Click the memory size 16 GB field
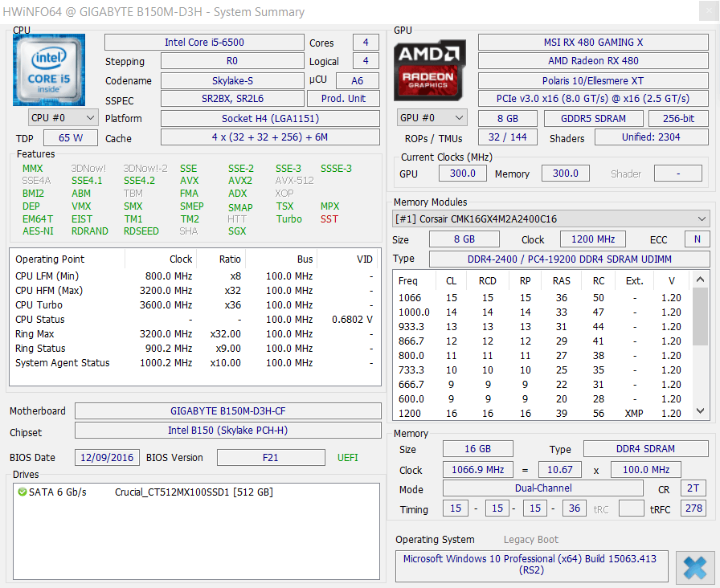 [x=478, y=449]
